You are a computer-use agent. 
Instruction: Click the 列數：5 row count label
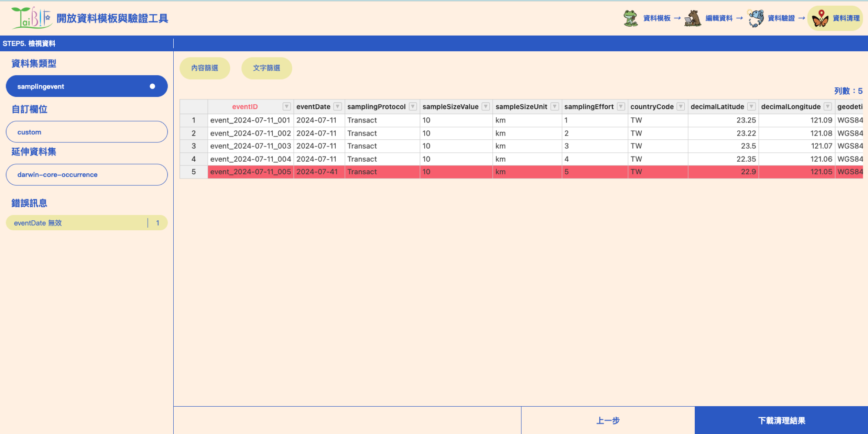point(848,91)
